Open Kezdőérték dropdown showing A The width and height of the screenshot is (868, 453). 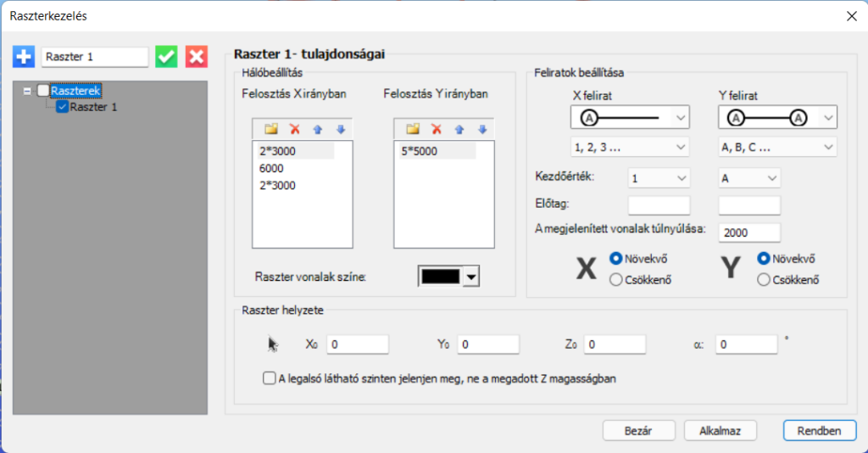pos(749,178)
